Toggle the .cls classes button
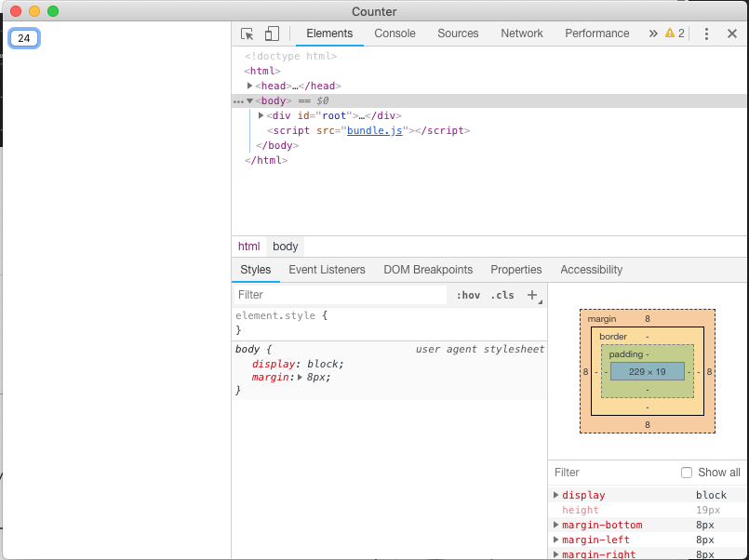749x560 pixels. (x=502, y=295)
